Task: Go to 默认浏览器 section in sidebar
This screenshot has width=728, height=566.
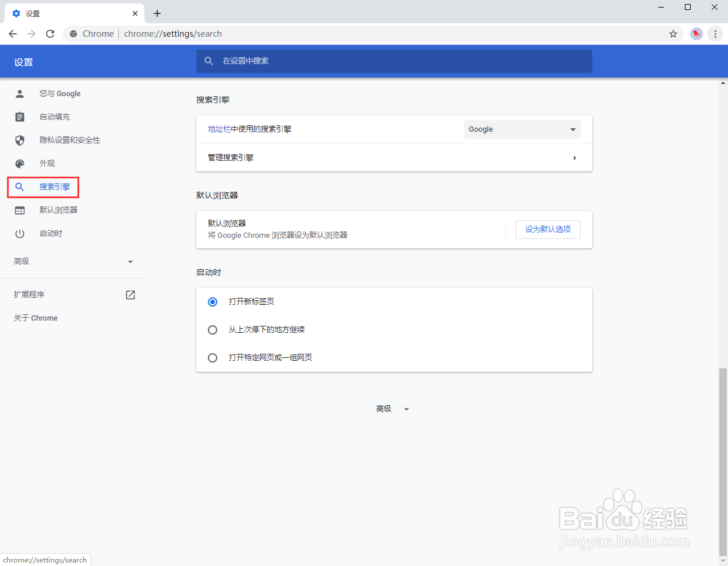Action: [58, 210]
